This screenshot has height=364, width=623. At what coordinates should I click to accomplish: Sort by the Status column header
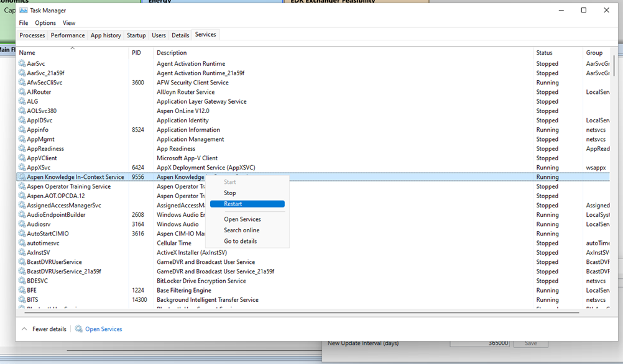(x=558, y=52)
